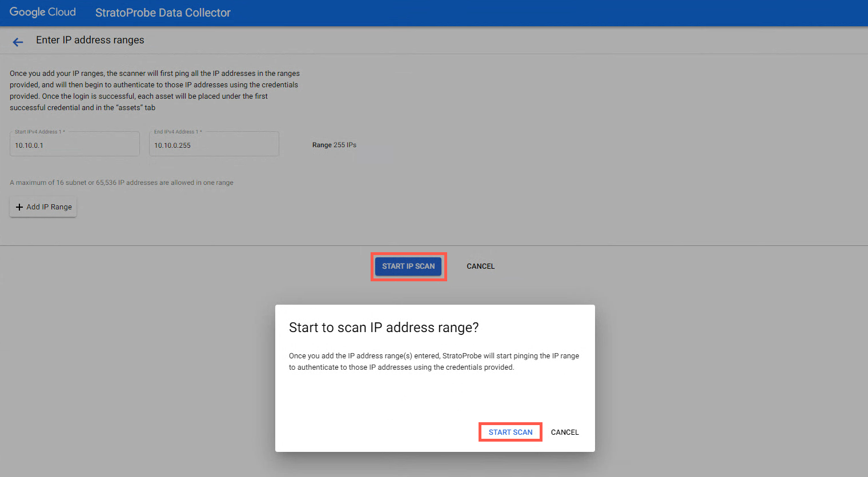Screen dimensions: 868x477
Task: Click the Google Cloud logo
Action: tap(43, 12)
